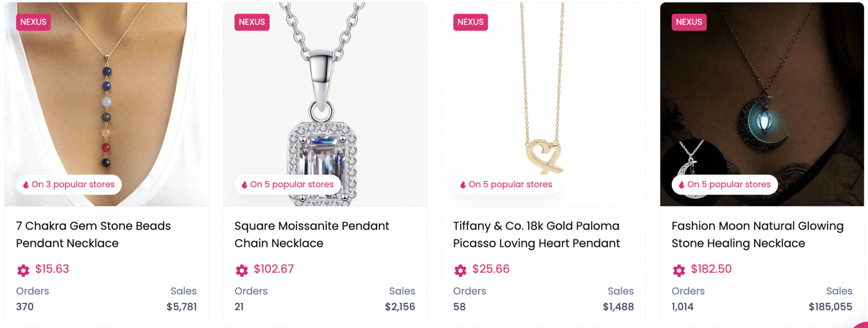Viewport: 868px width, 328px height.
Task: Click NEXUS tag on Moissanite pendant card
Action: click(x=252, y=22)
